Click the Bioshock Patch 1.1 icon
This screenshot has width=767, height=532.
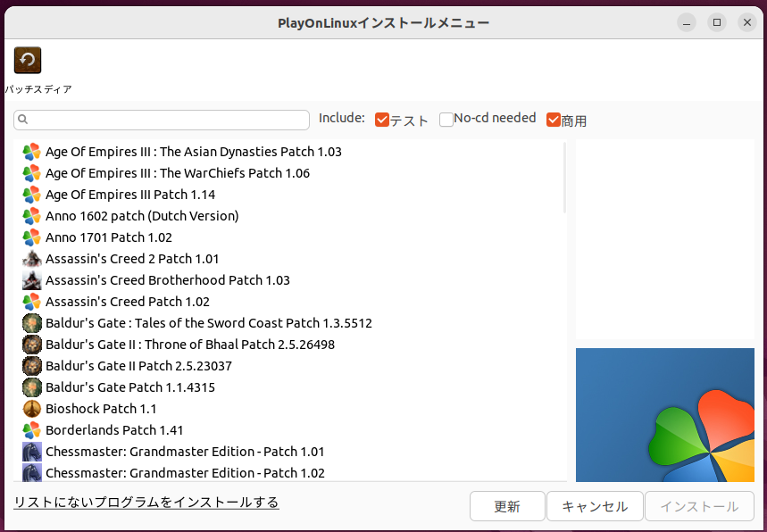tap(32, 409)
